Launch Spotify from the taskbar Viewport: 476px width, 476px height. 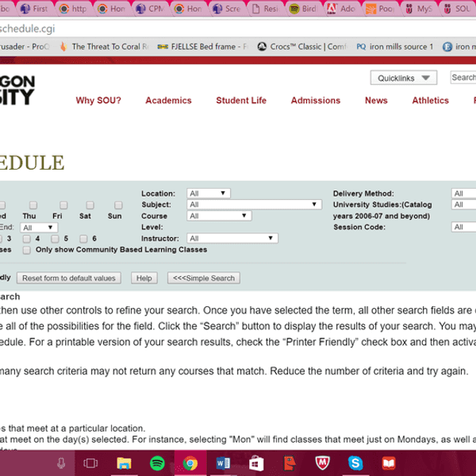(157, 463)
